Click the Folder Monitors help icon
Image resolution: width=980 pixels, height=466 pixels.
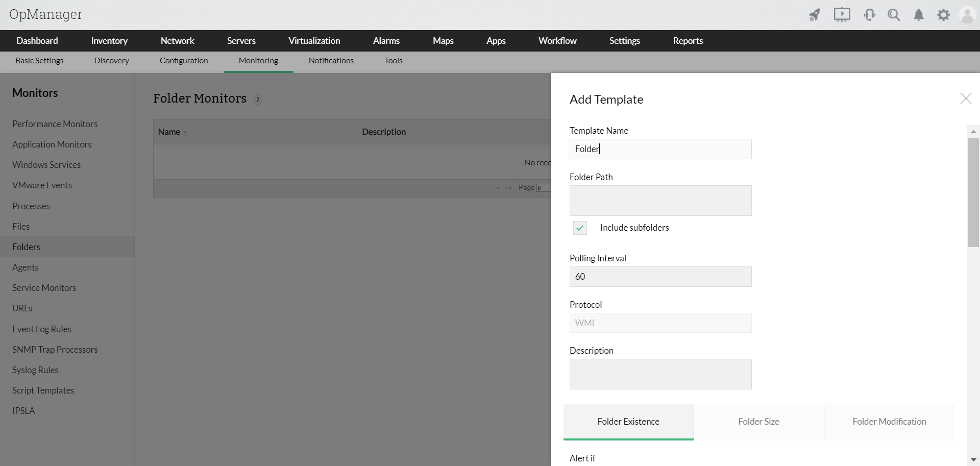(258, 100)
